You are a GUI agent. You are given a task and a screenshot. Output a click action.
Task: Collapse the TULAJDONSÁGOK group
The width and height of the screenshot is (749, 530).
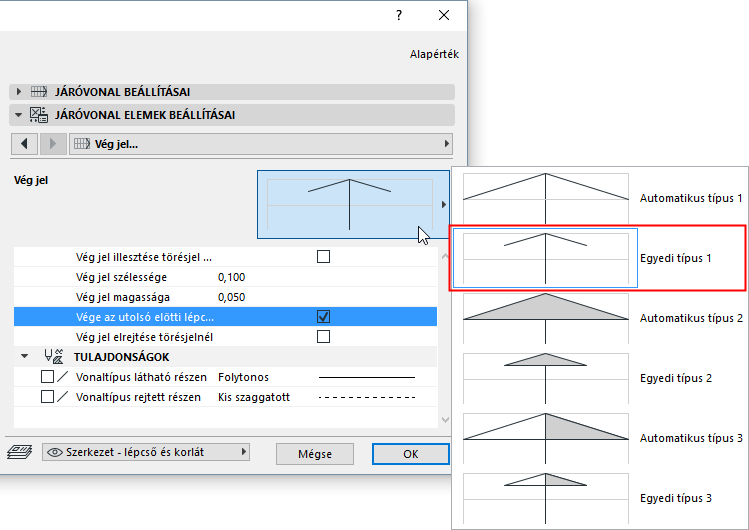[x=24, y=357]
